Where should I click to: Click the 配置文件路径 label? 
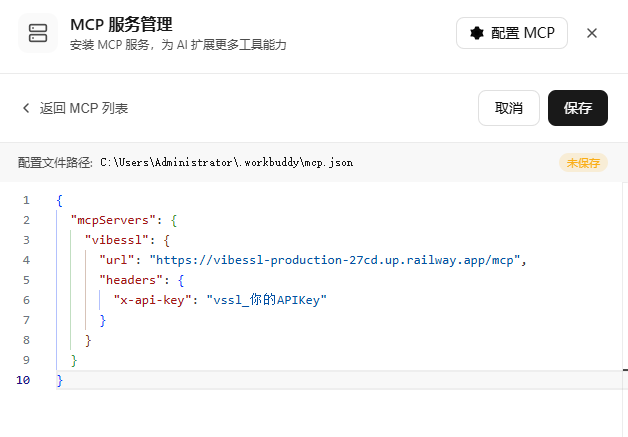tap(55, 163)
